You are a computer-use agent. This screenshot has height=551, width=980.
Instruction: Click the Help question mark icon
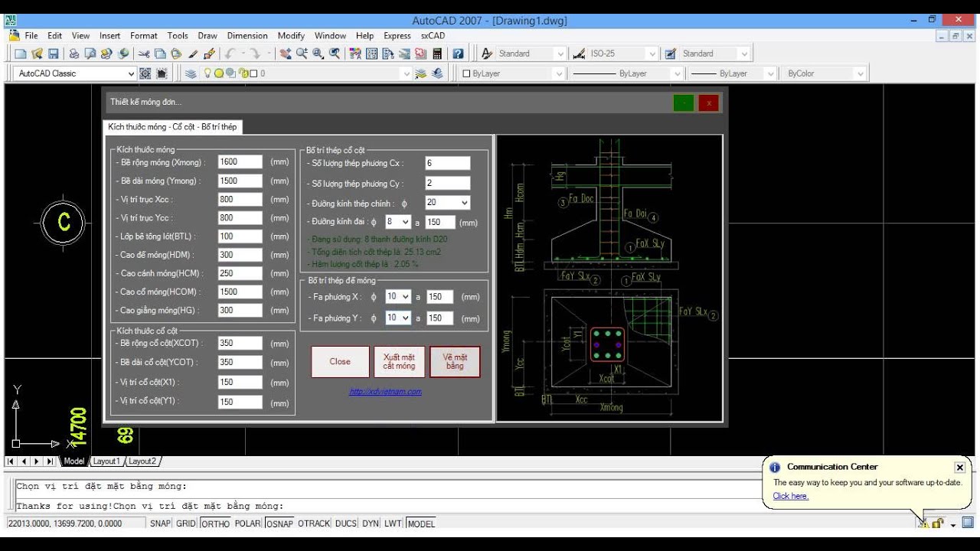click(458, 54)
